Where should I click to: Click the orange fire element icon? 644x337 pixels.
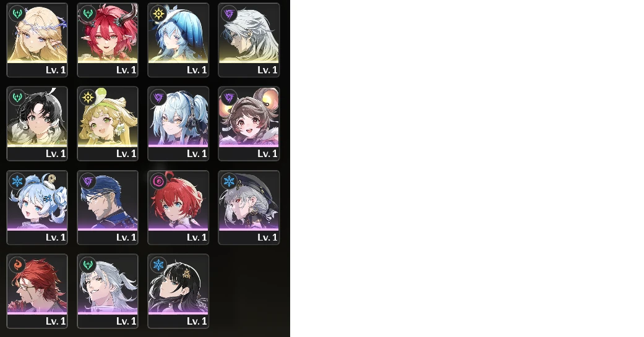click(17, 265)
